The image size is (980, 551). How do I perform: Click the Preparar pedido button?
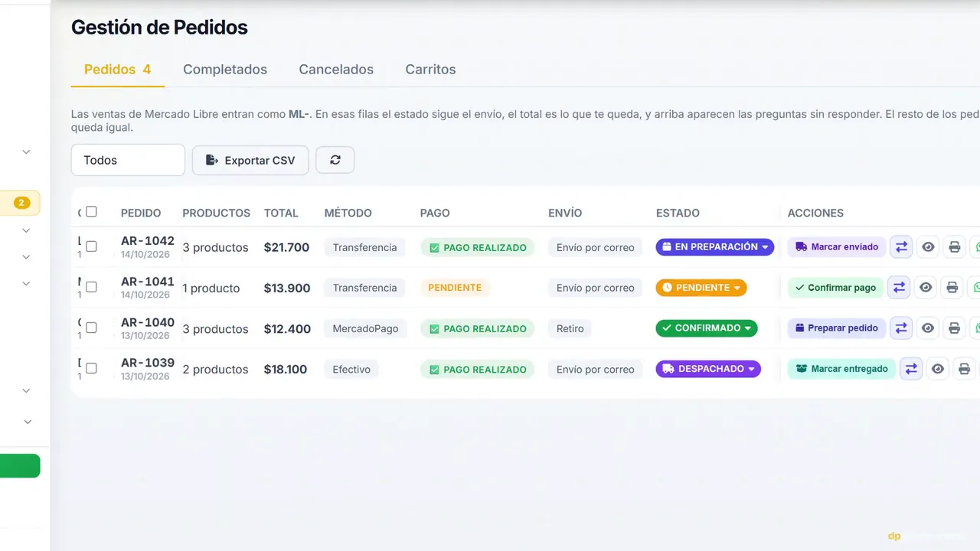[837, 328]
